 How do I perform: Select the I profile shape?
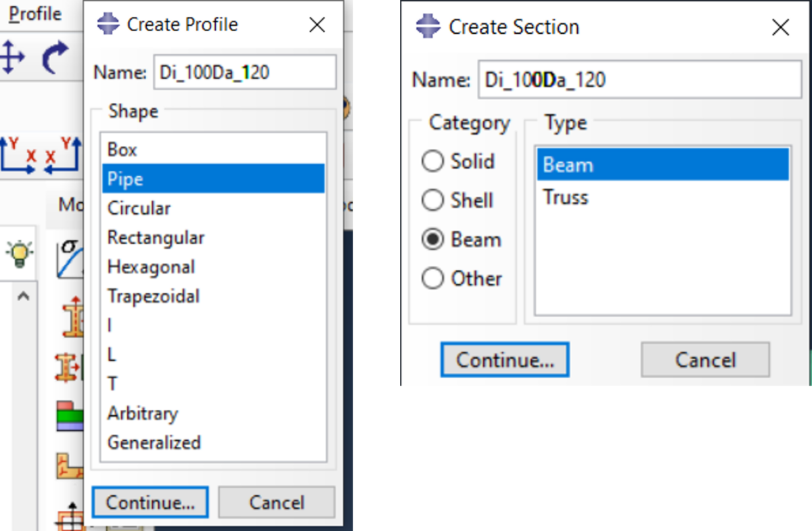(x=213, y=325)
